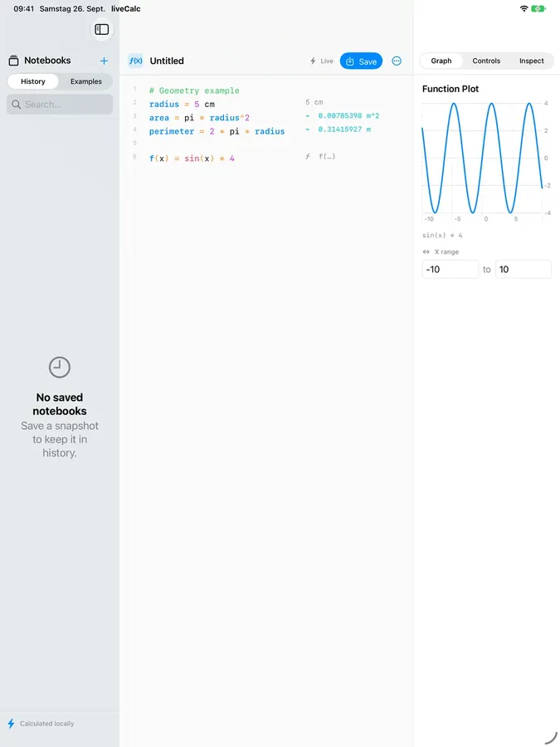This screenshot has height=747, width=560.
Task: Click the Wi-Fi status icon
Action: pos(523,8)
